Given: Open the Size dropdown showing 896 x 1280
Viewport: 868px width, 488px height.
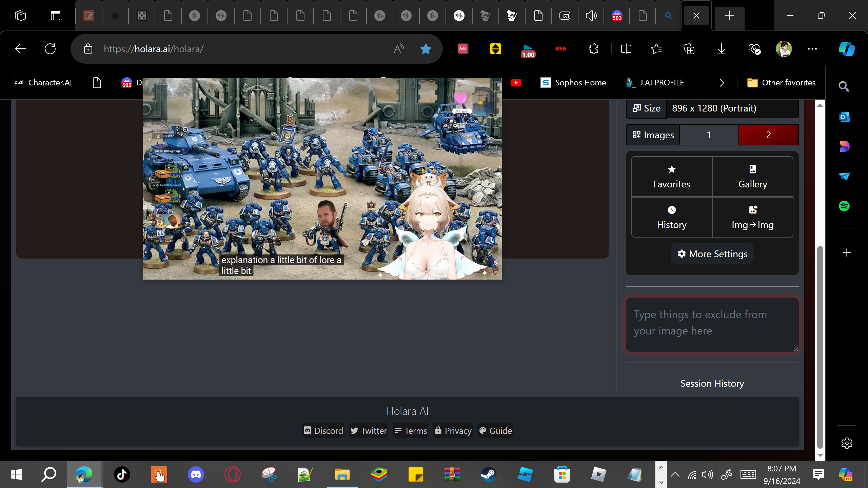Looking at the screenshot, I should [x=732, y=108].
